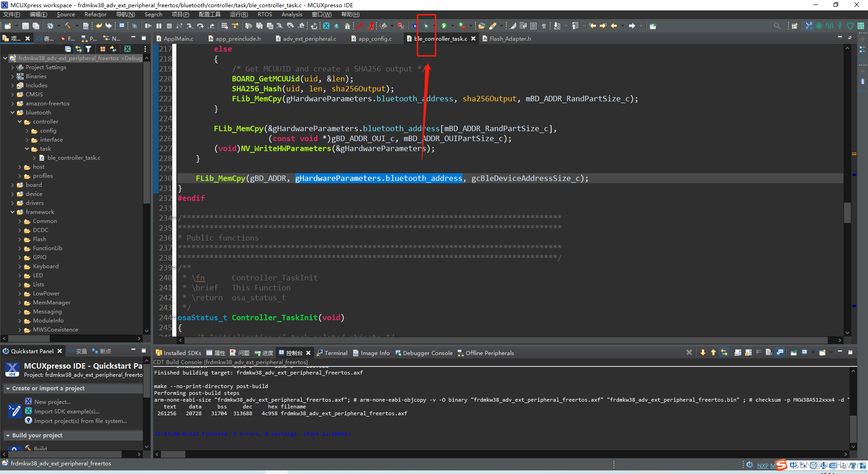This screenshot has width=868, height=474.
Task: Click the Open Perspective icon
Action: point(794,26)
